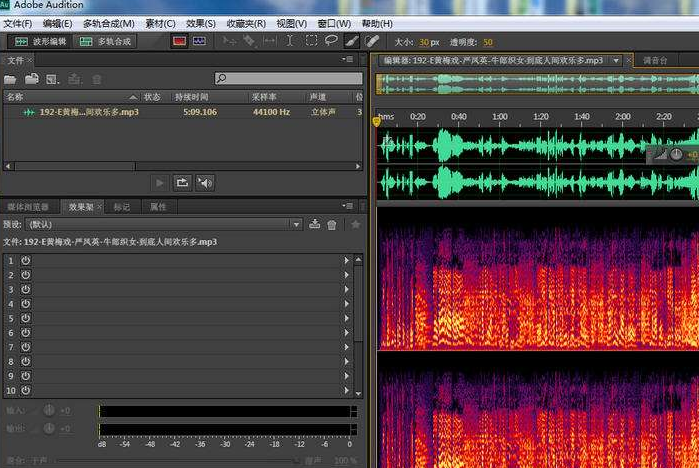
Task: Select the Spot Healing Brush tool
Action: pos(372,42)
